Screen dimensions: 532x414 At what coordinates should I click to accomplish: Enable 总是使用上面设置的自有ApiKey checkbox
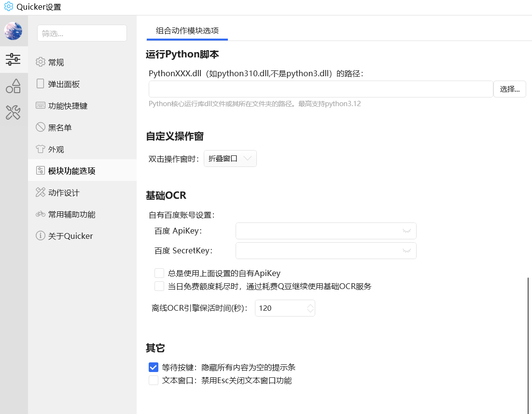click(x=159, y=273)
